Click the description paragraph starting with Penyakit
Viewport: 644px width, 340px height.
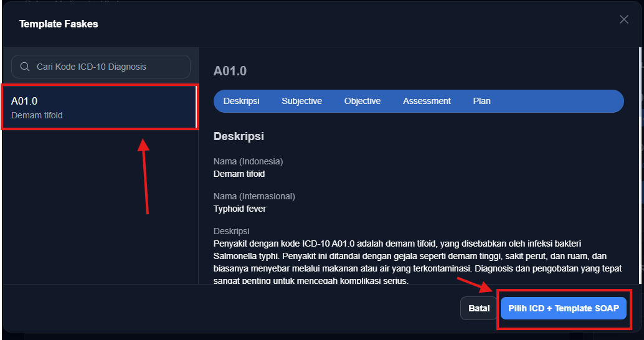(x=418, y=262)
